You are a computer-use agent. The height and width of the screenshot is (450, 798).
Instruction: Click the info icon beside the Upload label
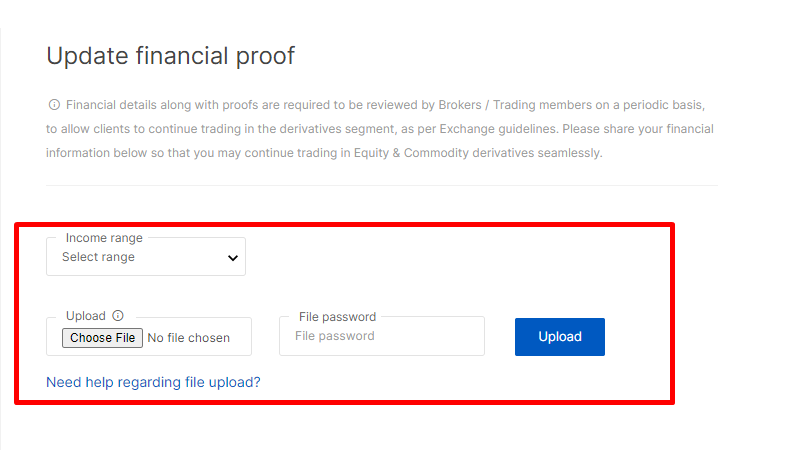coord(118,316)
